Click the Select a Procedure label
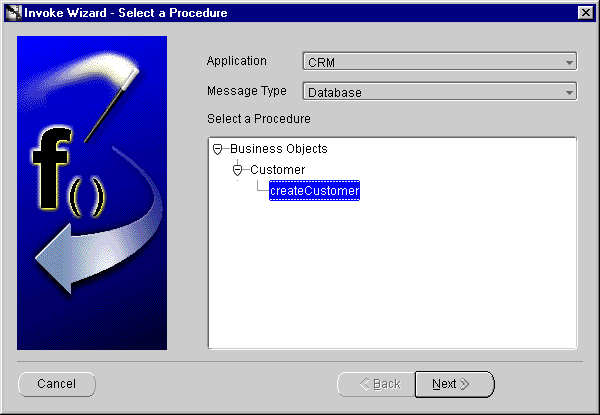The image size is (600, 415). [258, 119]
